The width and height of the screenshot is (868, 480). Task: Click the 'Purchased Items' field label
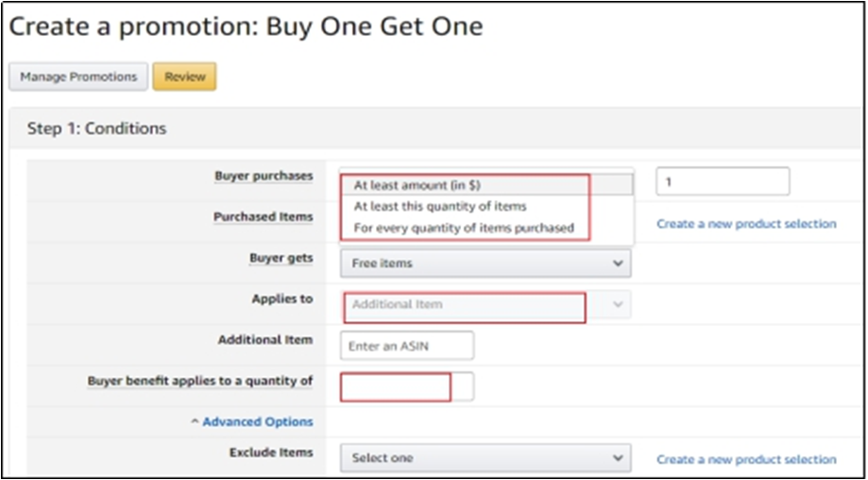(263, 216)
